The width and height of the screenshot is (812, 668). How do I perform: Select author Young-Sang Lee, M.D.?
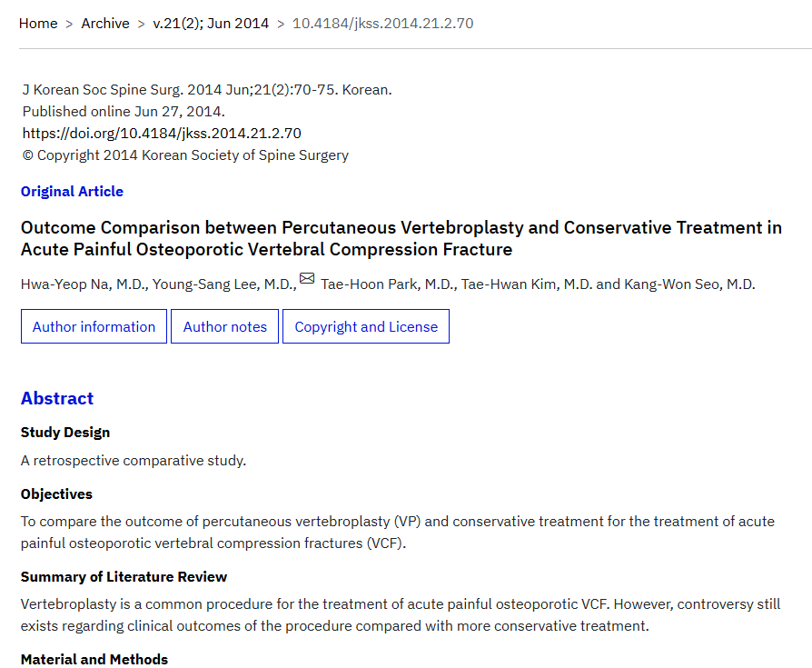click(x=223, y=284)
